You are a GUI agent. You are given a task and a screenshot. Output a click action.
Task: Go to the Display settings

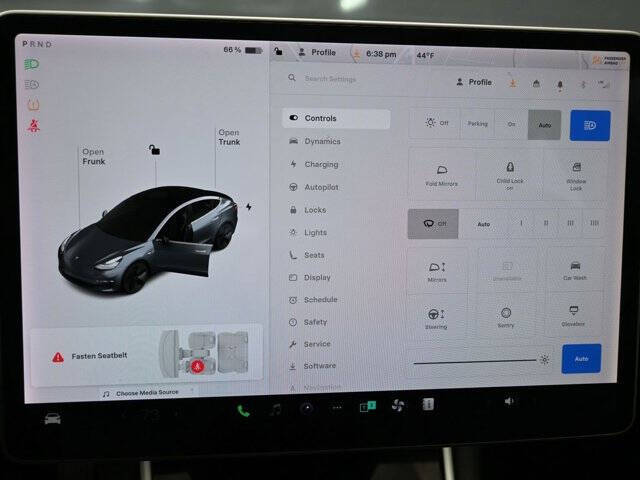click(309, 277)
